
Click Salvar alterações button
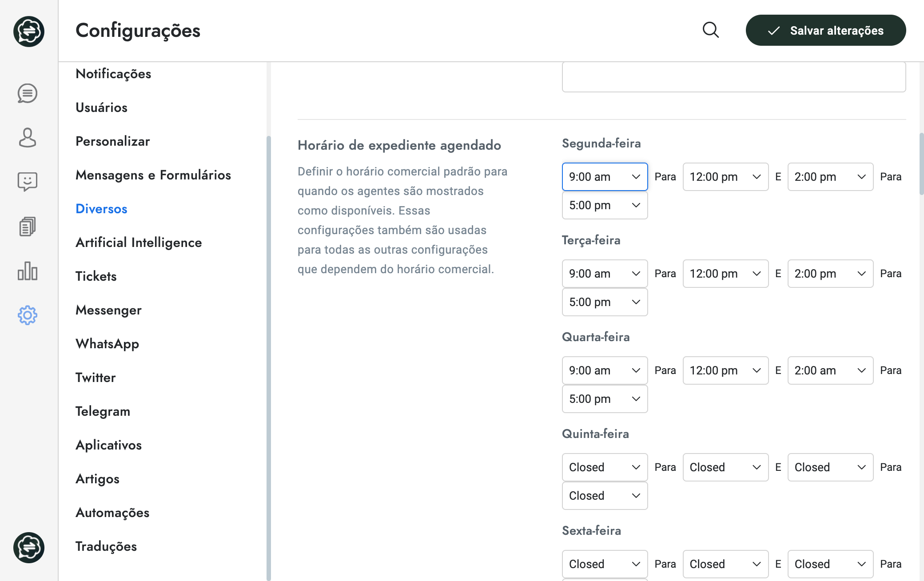826,30
